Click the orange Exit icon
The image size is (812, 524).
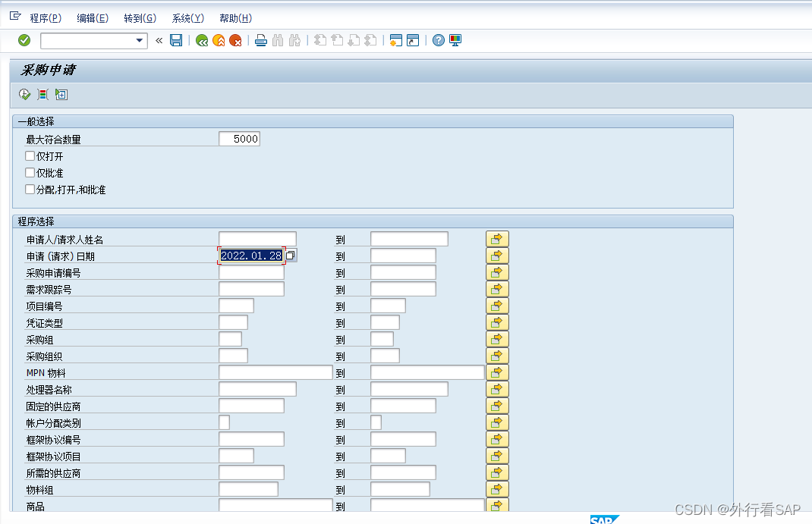click(219, 40)
